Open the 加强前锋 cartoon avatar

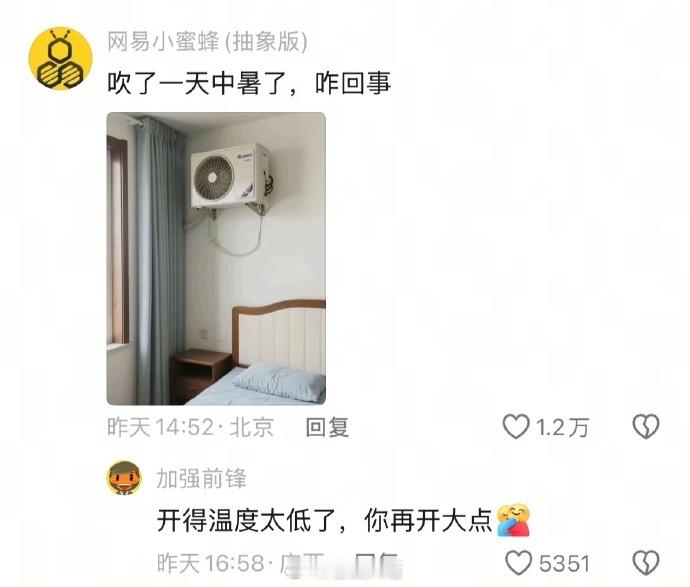[125, 478]
